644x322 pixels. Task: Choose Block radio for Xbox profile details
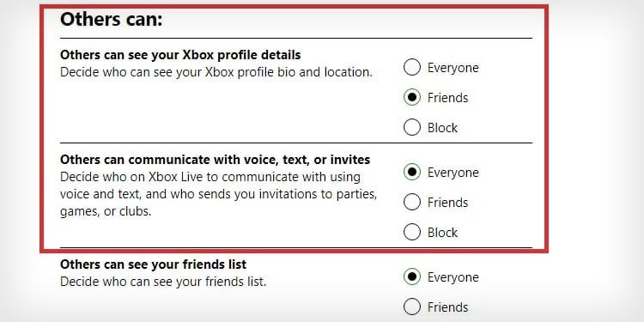click(412, 127)
